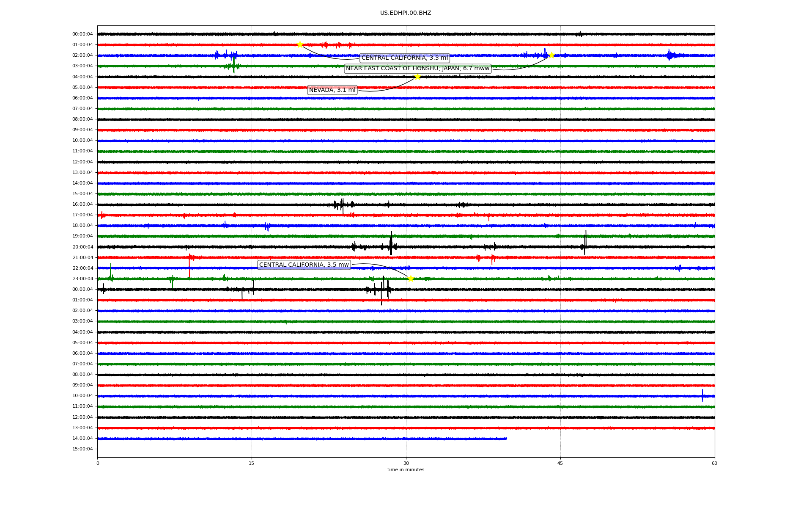Select the CENTRAL CALIFORNIA, 3.5 mw annotation
Image resolution: width=812 pixels, height=508 pixels.
304,265
